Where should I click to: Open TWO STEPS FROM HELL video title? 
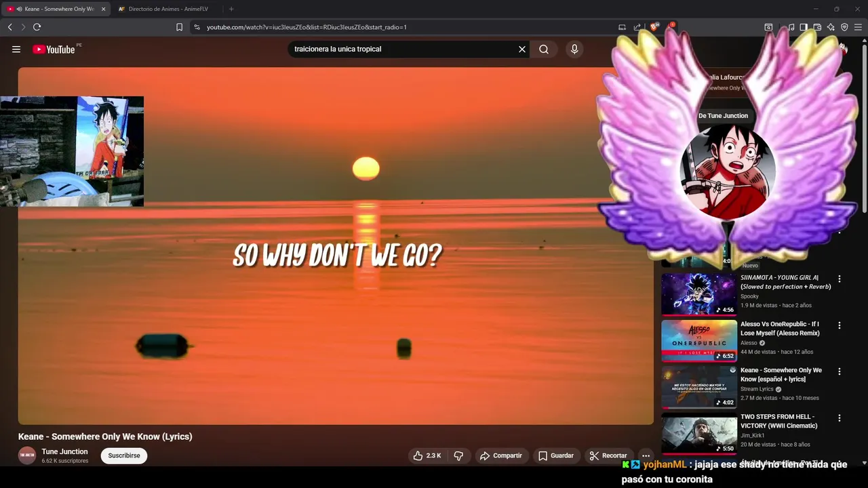click(778, 421)
